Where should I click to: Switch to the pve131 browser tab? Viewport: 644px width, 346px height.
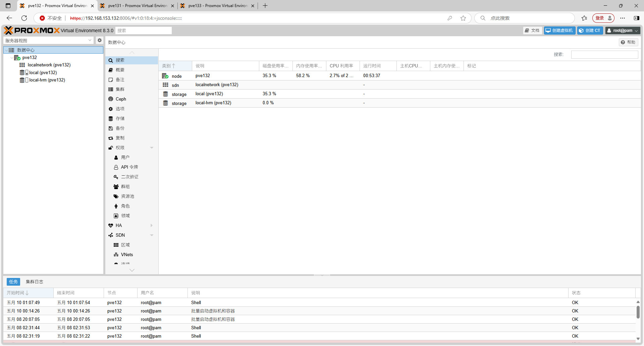tap(138, 6)
